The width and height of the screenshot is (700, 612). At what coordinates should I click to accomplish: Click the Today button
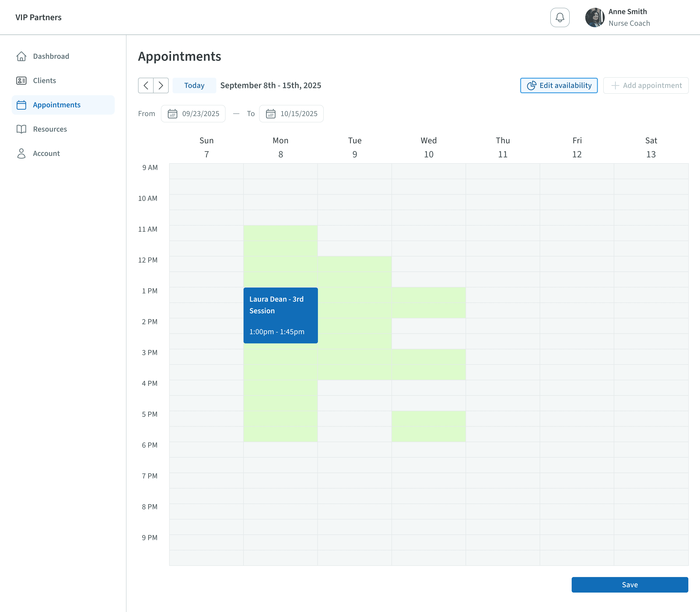[194, 85]
